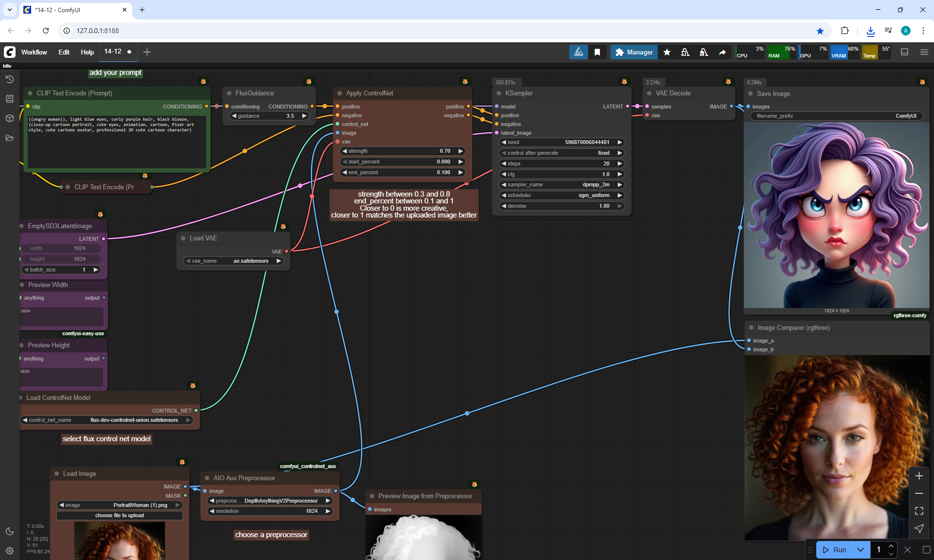
Task: Click the bookmark icon in toolbar
Action: click(x=597, y=52)
